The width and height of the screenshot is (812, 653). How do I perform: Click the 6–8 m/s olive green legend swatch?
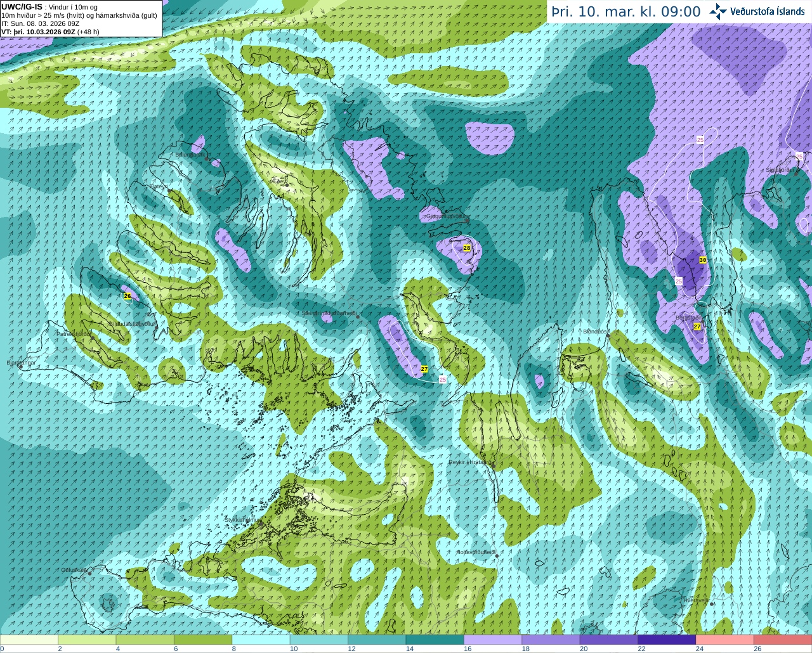(203, 640)
